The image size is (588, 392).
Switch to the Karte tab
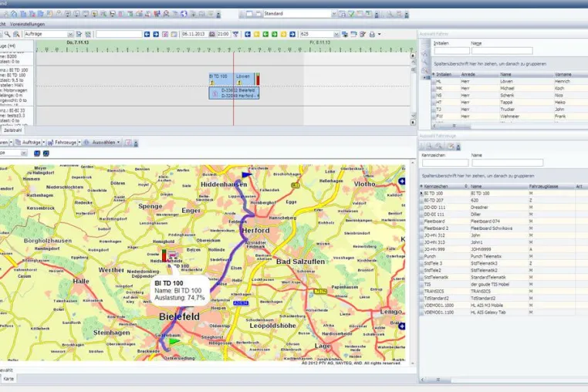pyautogui.click(x=8, y=379)
